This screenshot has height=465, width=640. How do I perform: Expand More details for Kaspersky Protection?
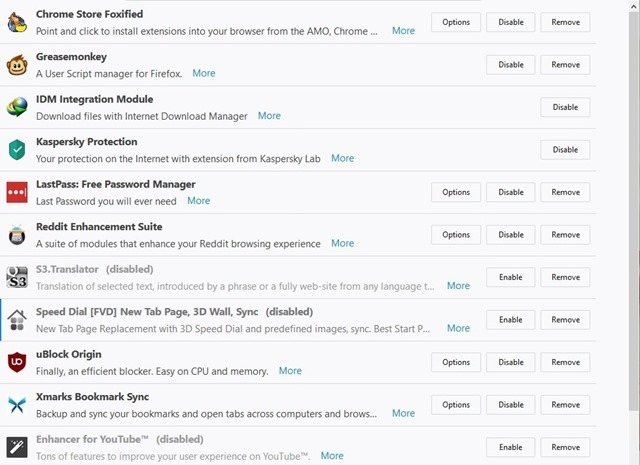coord(342,158)
